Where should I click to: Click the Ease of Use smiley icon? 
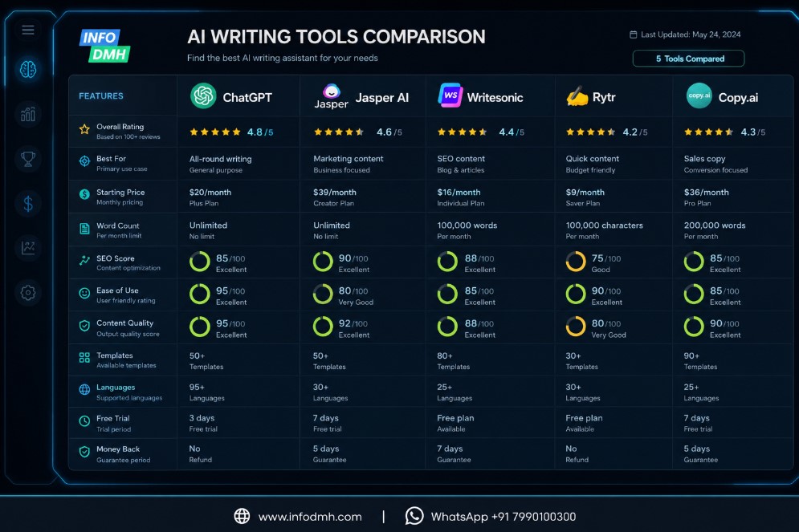coord(84,293)
